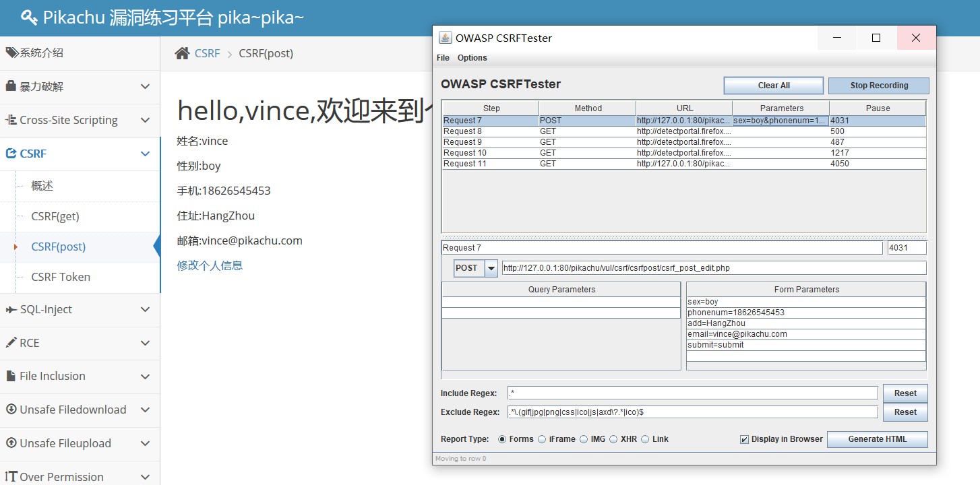The width and height of the screenshot is (980, 485).
Task: Open the POST method dropdown
Action: 491,268
